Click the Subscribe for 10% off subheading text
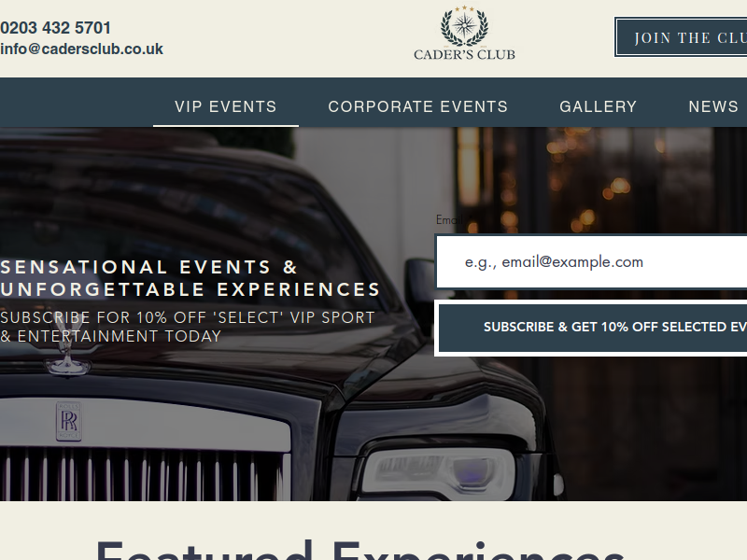 tap(188, 327)
